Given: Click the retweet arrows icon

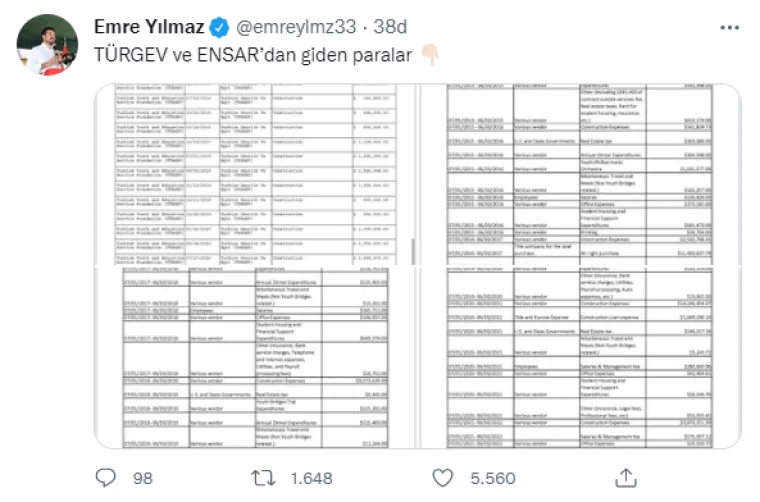Looking at the screenshot, I should coord(263,478).
